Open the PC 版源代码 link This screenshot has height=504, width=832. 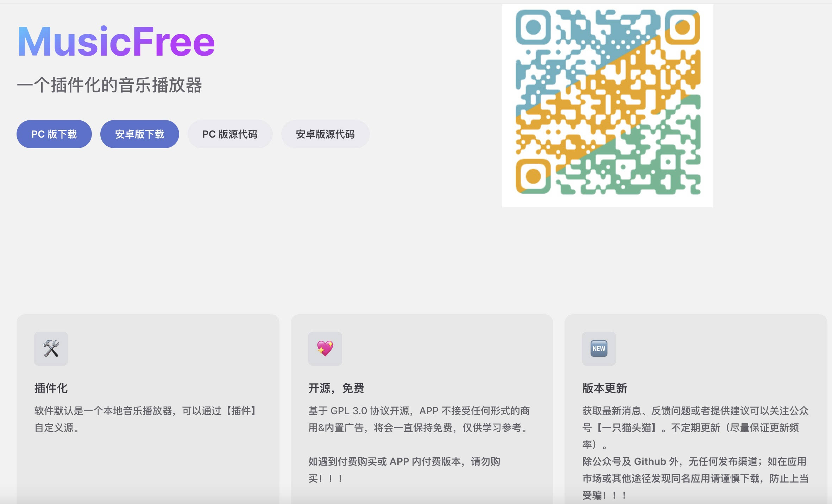click(x=230, y=134)
